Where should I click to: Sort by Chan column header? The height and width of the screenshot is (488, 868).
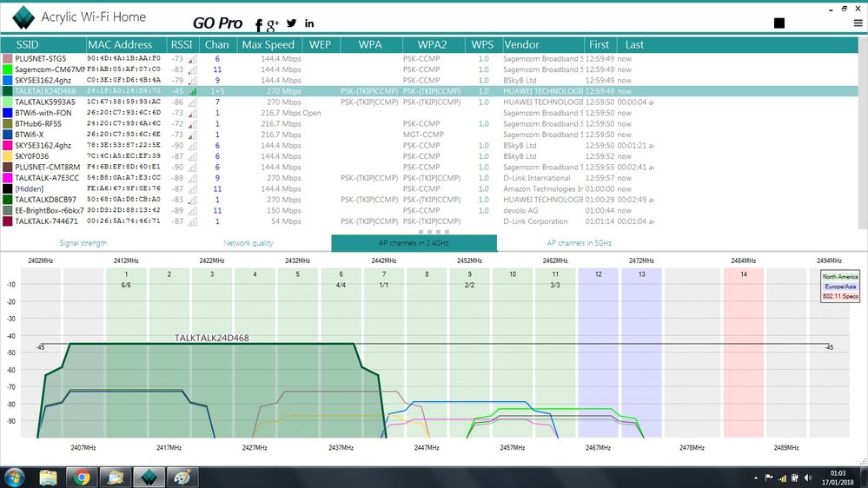(217, 45)
